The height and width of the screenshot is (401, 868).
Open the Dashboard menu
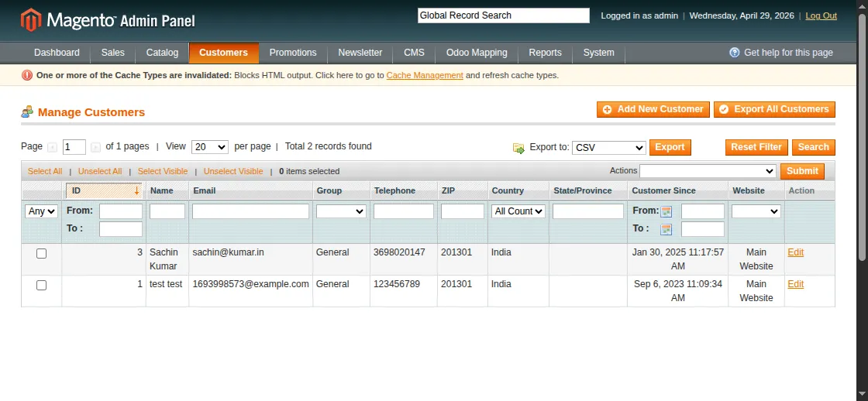[57, 53]
